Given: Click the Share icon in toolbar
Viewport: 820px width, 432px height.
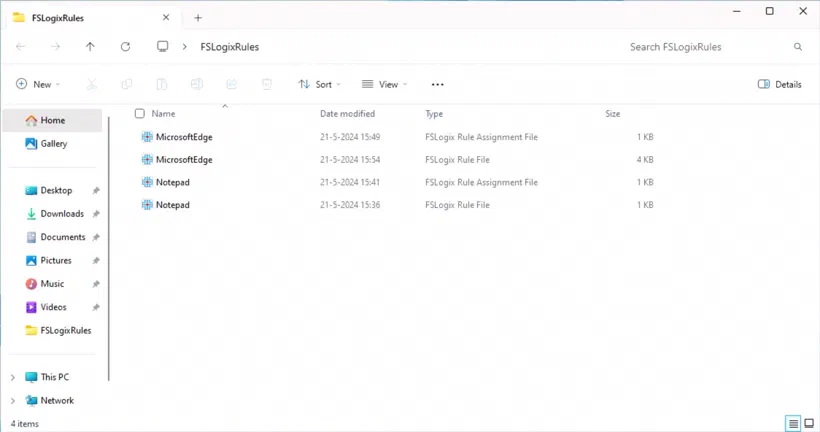Looking at the screenshot, I should (x=232, y=84).
